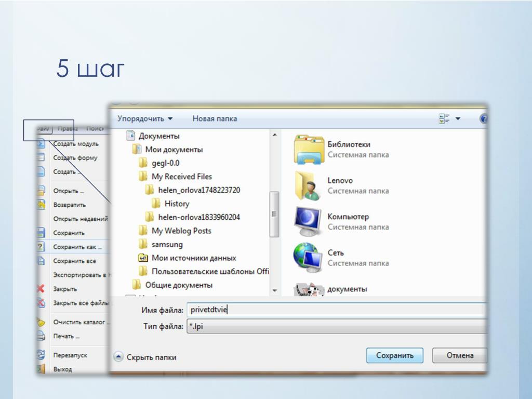Choose Создать форму in File menu
This screenshot has width=532, height=399.
[x=75, y=158]
